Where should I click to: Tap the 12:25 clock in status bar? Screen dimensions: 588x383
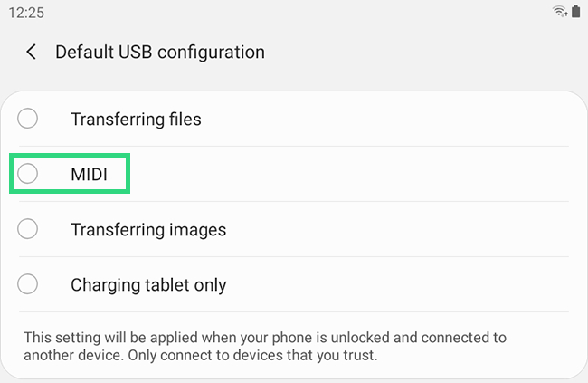[x=26, y=11]
